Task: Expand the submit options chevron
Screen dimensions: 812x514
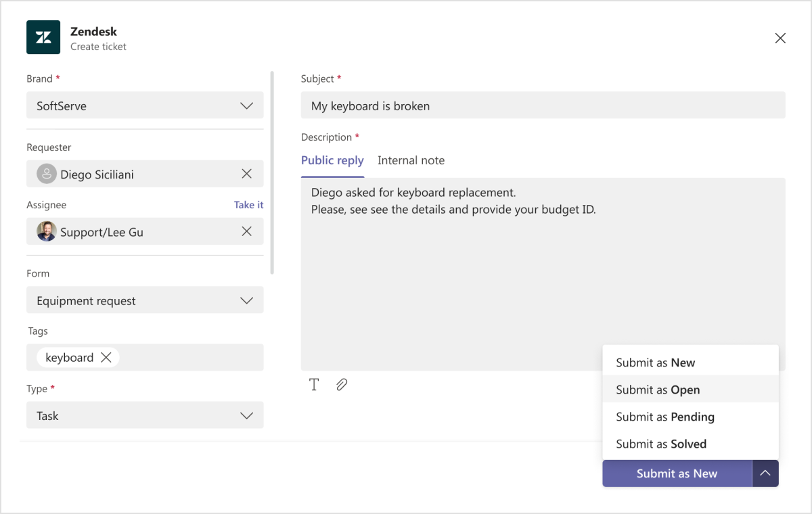Action: click(x=765, y=473)
